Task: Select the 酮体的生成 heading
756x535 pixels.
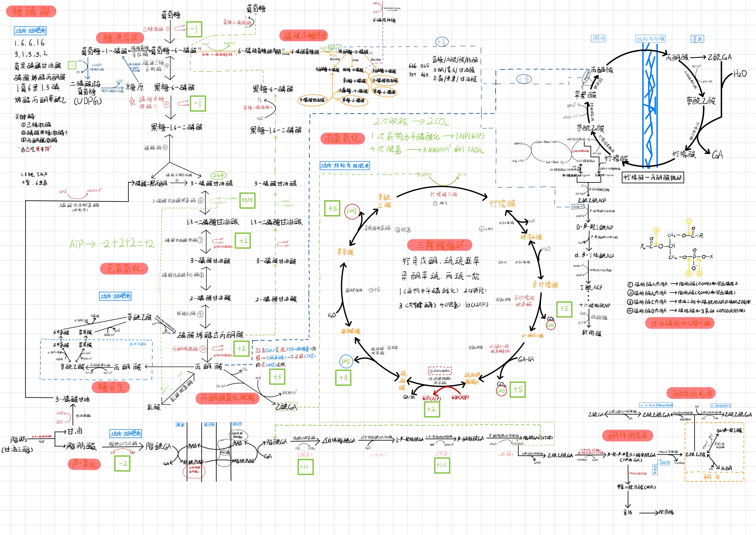Action: 627,435
